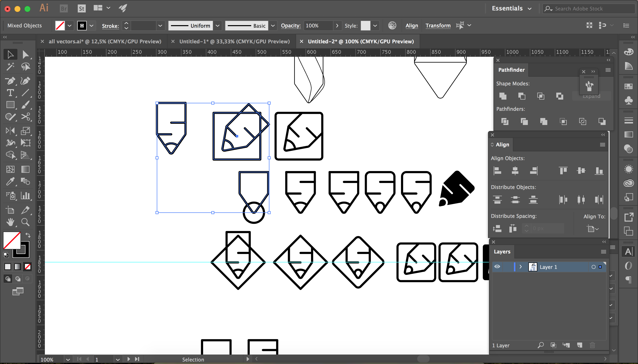Expand the Layer 1 disclosure arrow

(x=521, y=267)
